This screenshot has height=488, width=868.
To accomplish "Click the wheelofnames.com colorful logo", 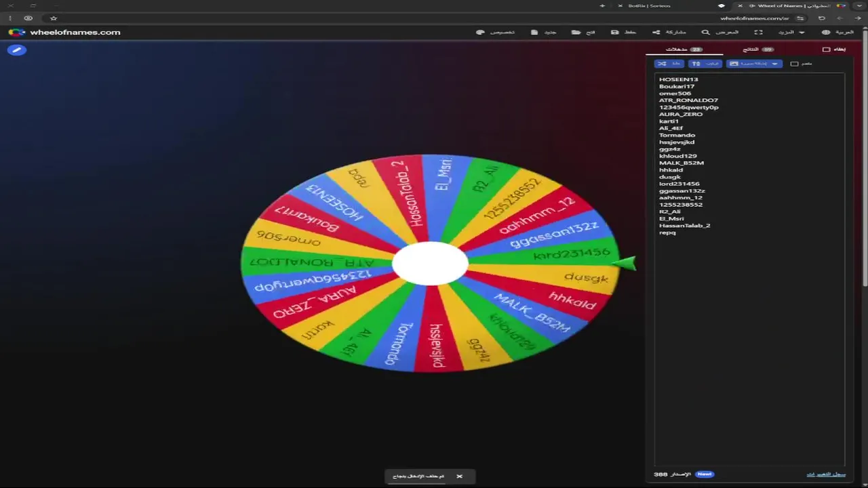I will click(x=16, y=32).
